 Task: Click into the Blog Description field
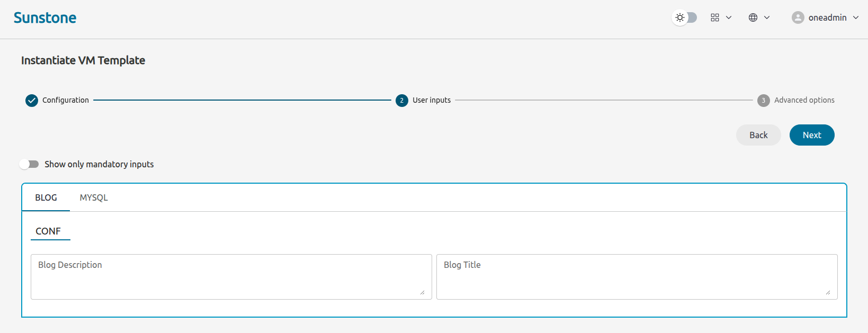click(x=231, y=277)
